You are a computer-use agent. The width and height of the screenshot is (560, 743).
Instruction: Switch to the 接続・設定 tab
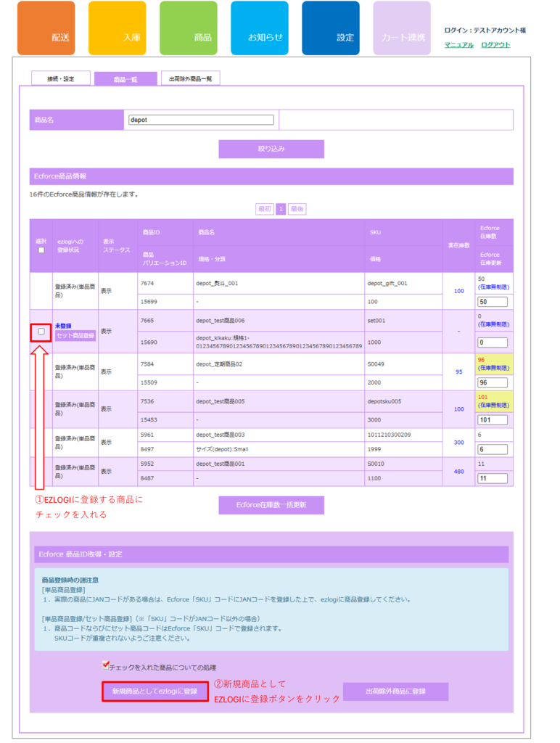coord(61,78)
